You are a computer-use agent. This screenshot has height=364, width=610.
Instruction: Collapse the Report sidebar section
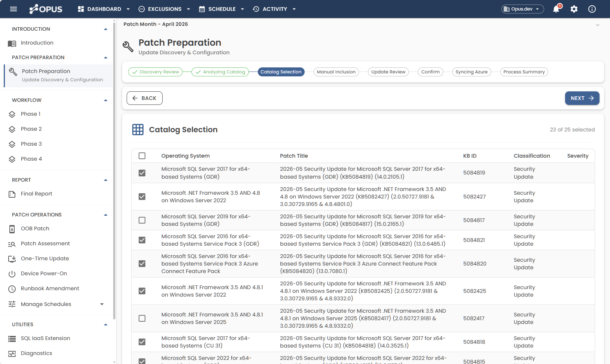[106, 180]
